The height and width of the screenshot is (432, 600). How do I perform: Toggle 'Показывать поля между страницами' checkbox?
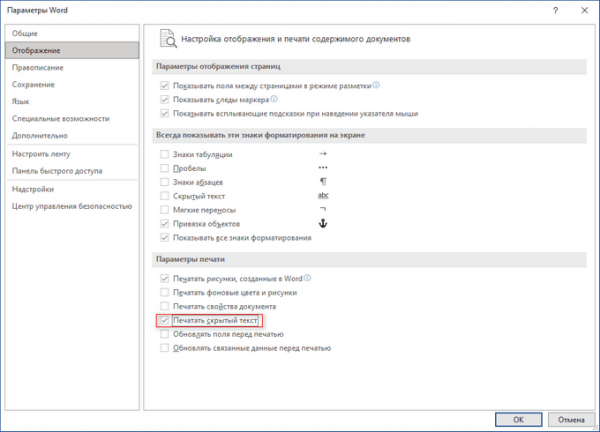[x=165, y=86]
